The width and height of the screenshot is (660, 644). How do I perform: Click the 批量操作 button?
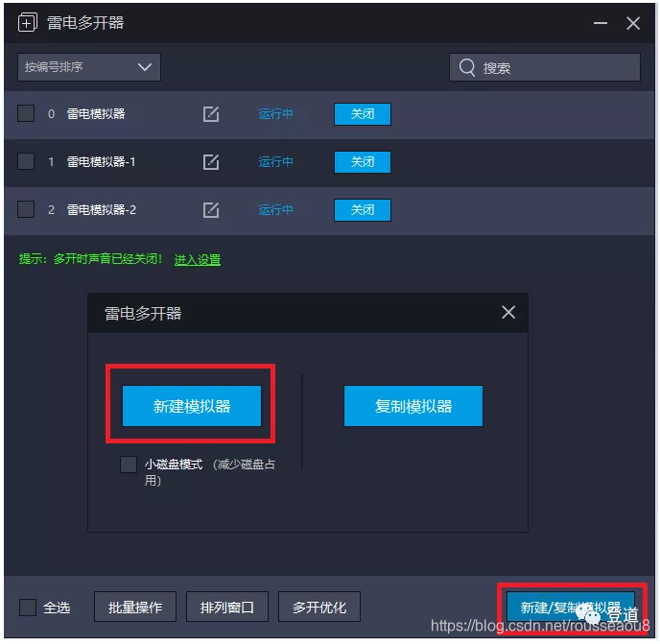pos(135,607)
